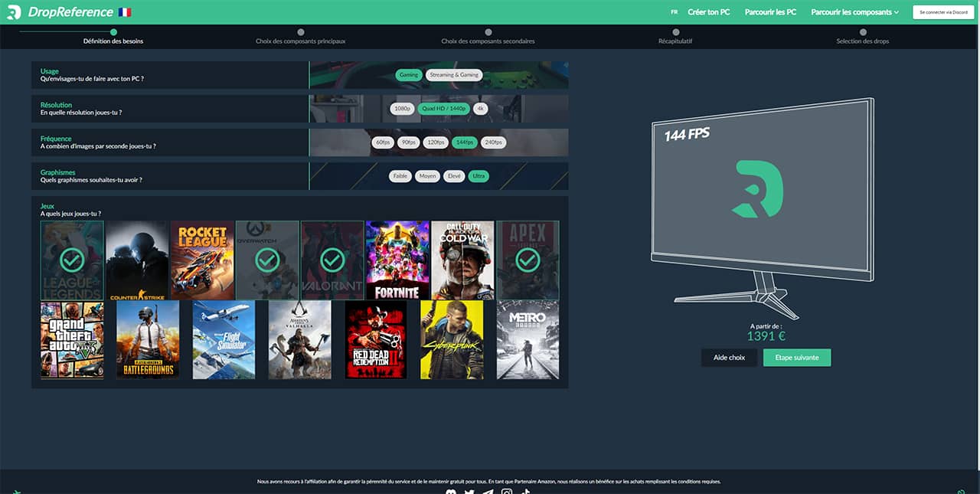
Task: Set graphics quality to Moyen
Action: tap(428, 176)
